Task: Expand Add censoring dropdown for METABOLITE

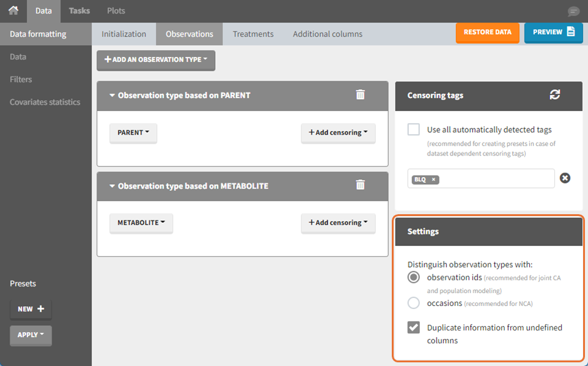Action: pyautogui.click(x=338, y=223)
